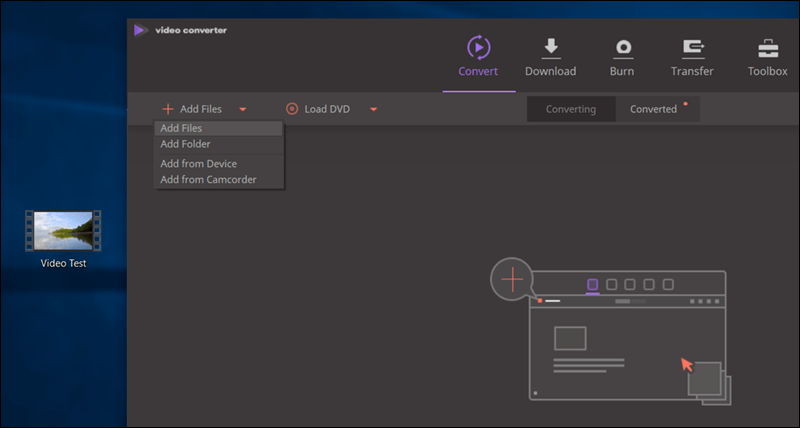Open the Toolbox briefcase icon
This screenshot has width=800, height=428.
(768, 49)
